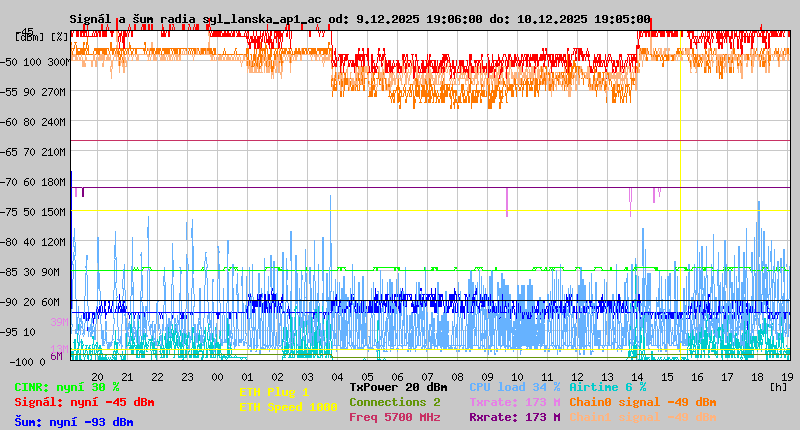Click the CPU load 34 % legend label
The width and height of the screenshot is (800, 430).
click(514, 387)
